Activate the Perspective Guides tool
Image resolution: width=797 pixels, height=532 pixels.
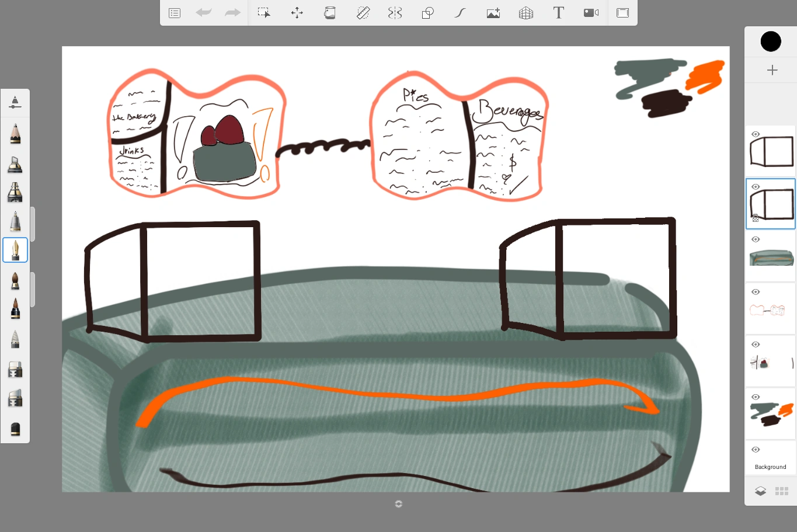click(525, 12)
